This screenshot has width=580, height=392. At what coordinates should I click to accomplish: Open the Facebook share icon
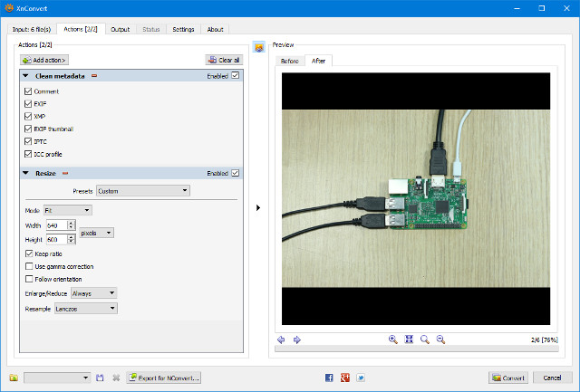pos(329,378)
